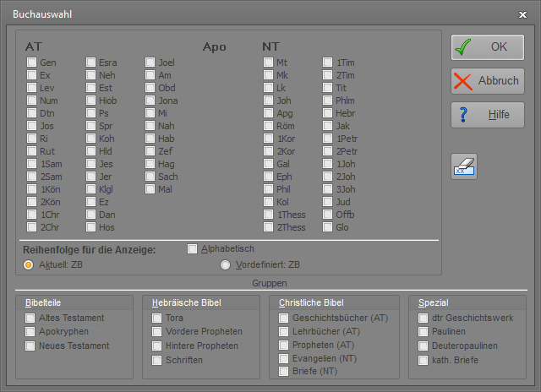Select the Aktuell: ZB radio option
Image resolution: width=541 pixels, height=392 pixels.
tap(30, 264)
